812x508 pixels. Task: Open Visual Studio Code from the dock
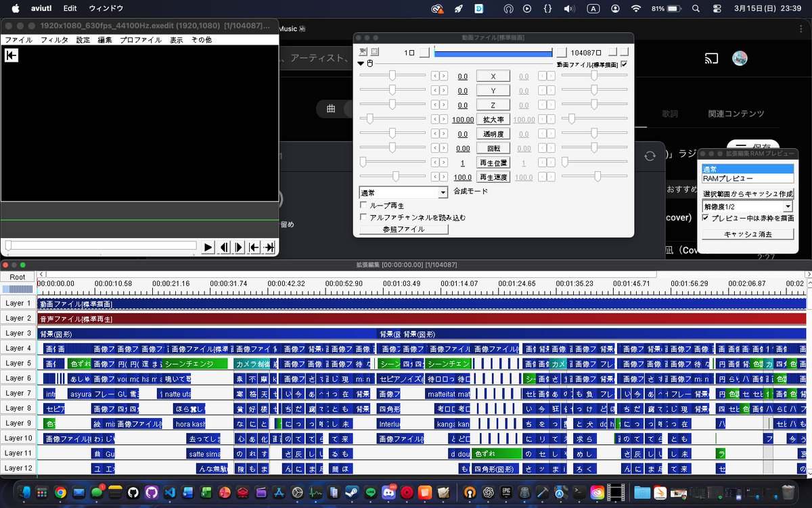point(170,492)
